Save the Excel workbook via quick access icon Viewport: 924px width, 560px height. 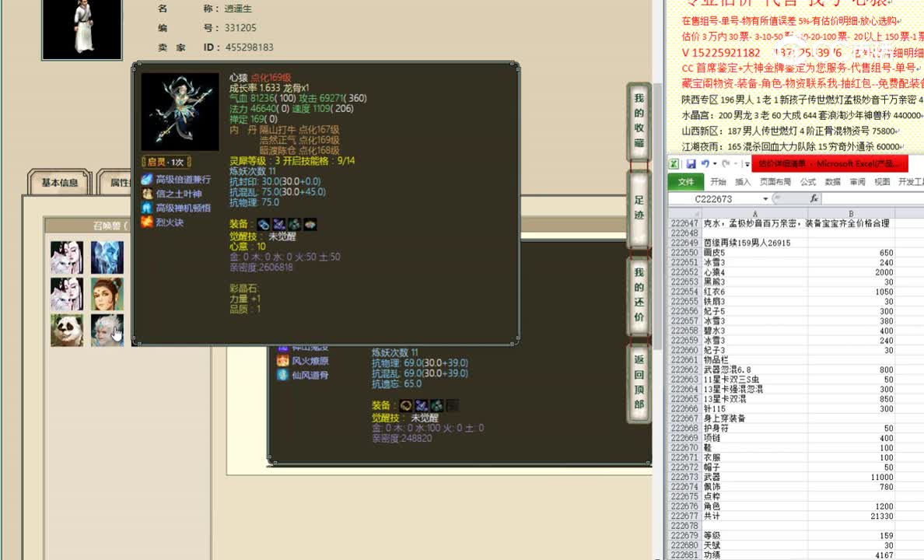pos(691,164)
